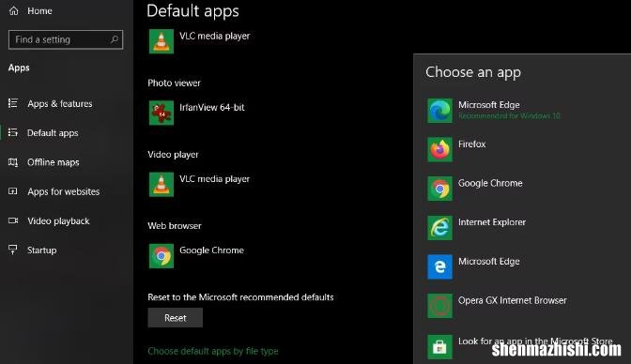Focus the Find a setting search field
Image resolution: width=631 pixels, height=364 pixels.
point(66,39)
